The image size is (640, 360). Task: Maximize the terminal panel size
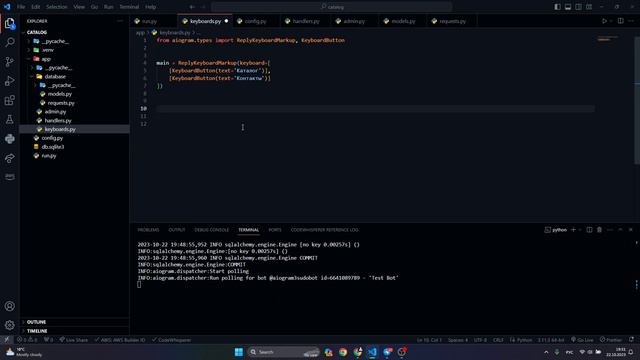[620, 230]
